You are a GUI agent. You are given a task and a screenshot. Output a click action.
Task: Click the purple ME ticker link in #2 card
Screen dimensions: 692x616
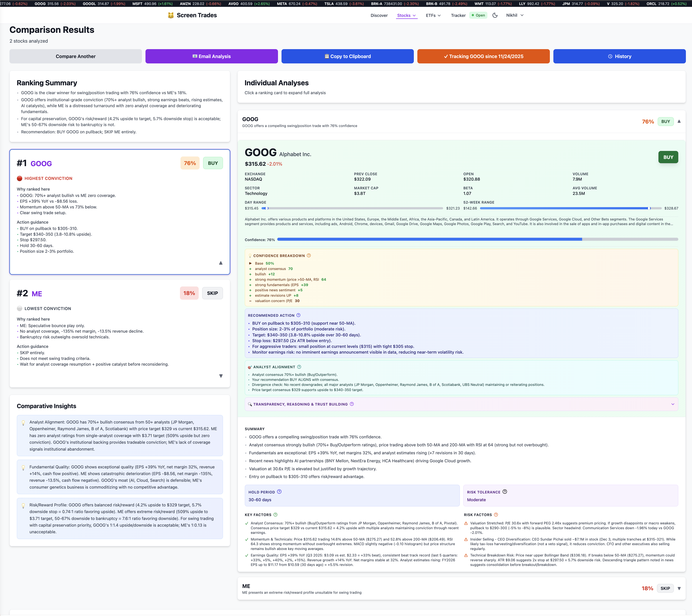(x=37, y=294)
